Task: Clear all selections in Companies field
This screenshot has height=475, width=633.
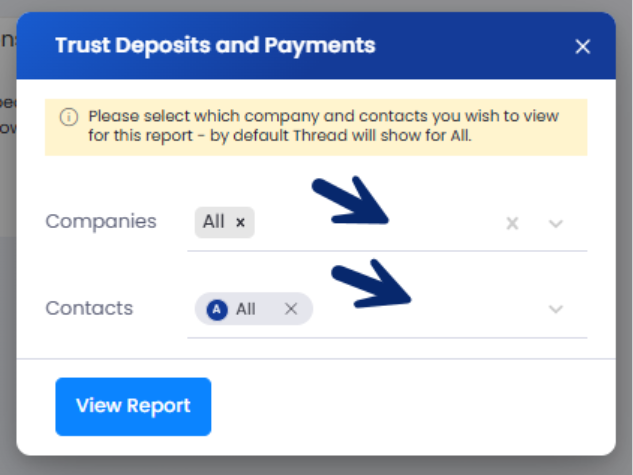Action: 512,223
